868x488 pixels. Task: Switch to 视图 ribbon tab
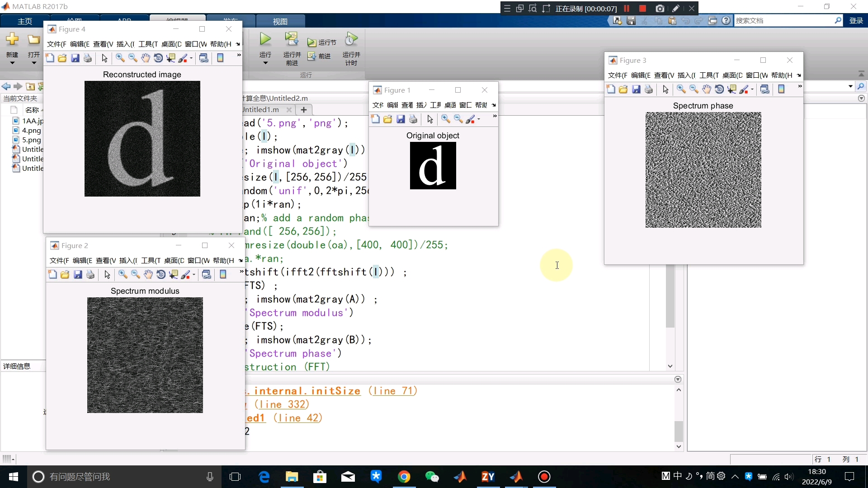tap(280, 21)
